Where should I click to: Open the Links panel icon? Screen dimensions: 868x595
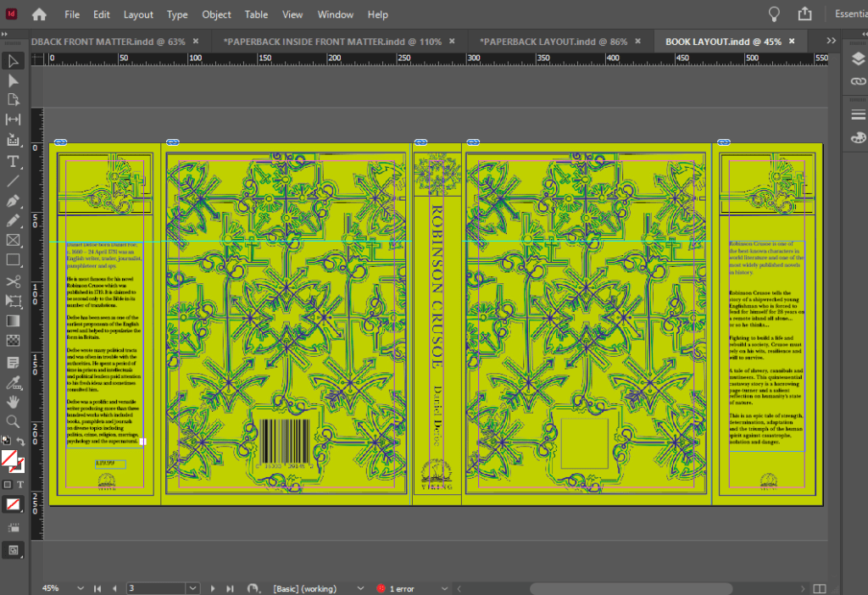(858, 81)
